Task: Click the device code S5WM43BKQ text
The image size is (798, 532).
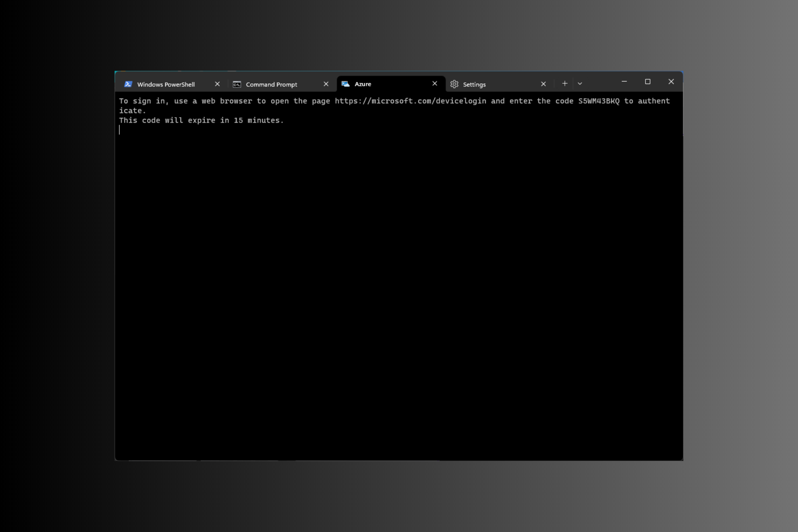Action: coord(598,101)
